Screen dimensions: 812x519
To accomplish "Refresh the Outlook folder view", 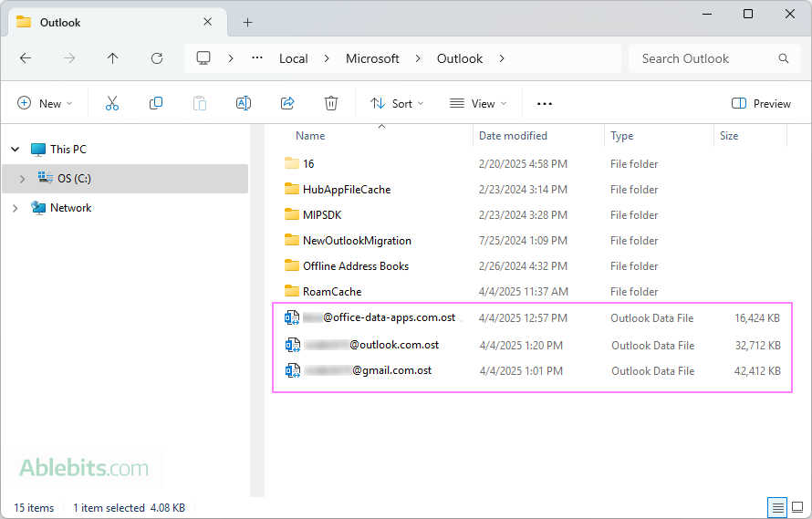I will click(x=156, y=58).
